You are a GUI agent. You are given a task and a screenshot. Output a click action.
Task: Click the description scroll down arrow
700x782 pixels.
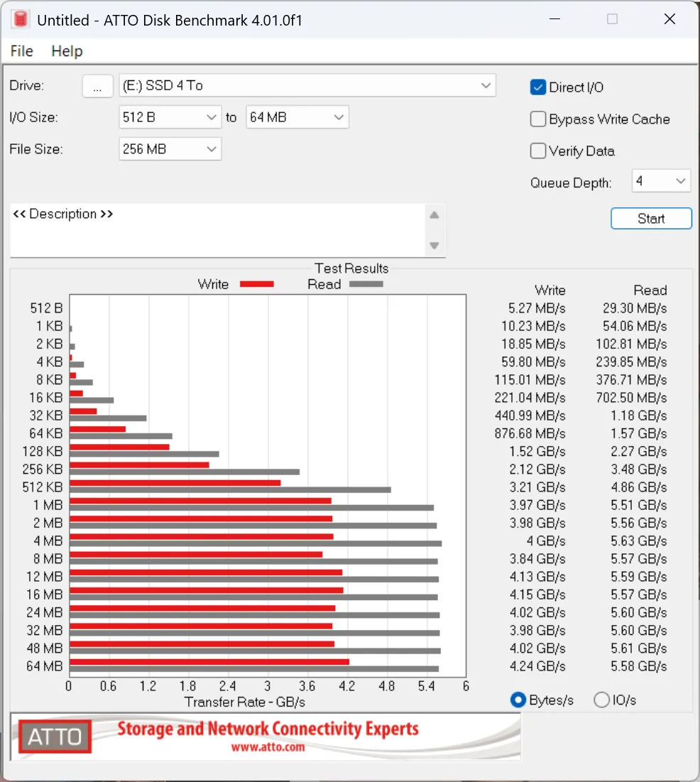tap(434, 246)
